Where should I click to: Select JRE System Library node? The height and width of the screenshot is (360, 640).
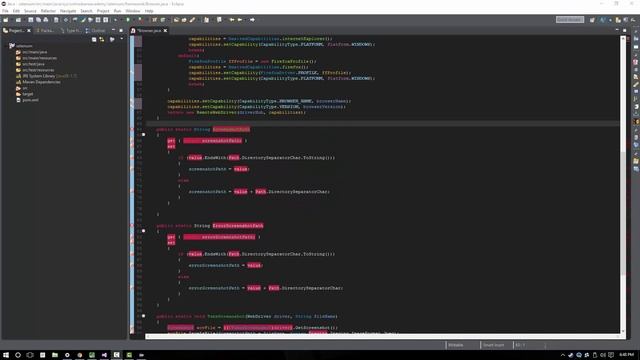[x=46, y=76]
